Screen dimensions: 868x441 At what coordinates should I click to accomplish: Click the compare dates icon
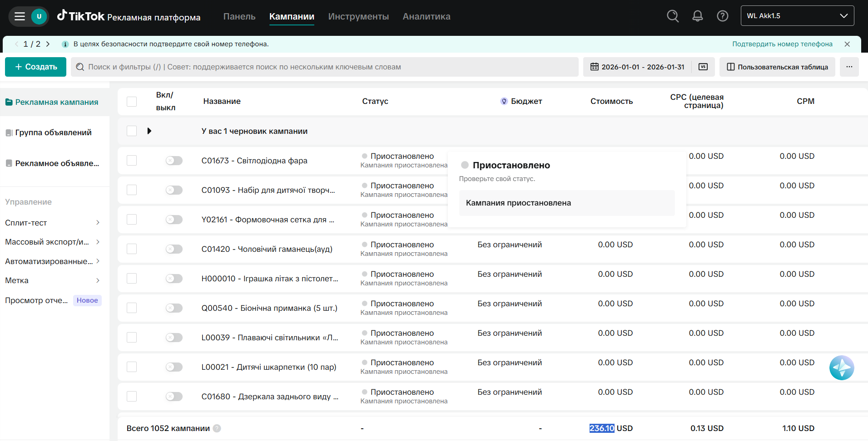coord(703,67)
